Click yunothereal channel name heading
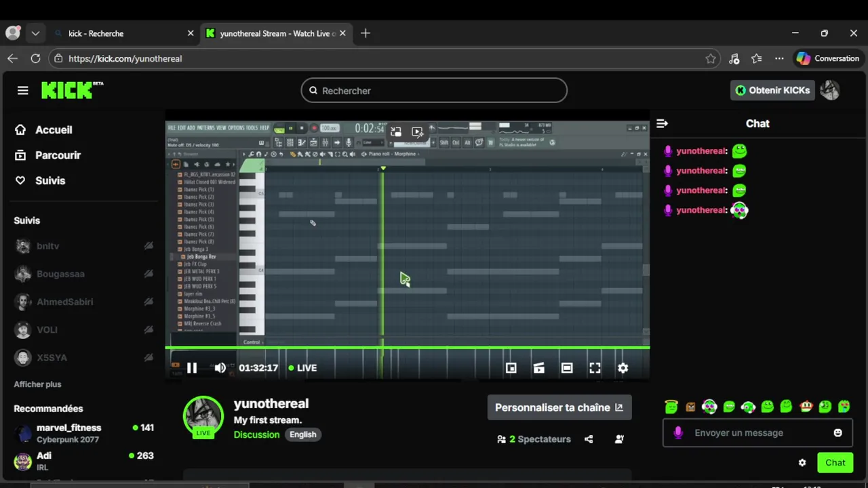This screenshot has width=868, height=488. pyautogui.click(x=271, y=403)
